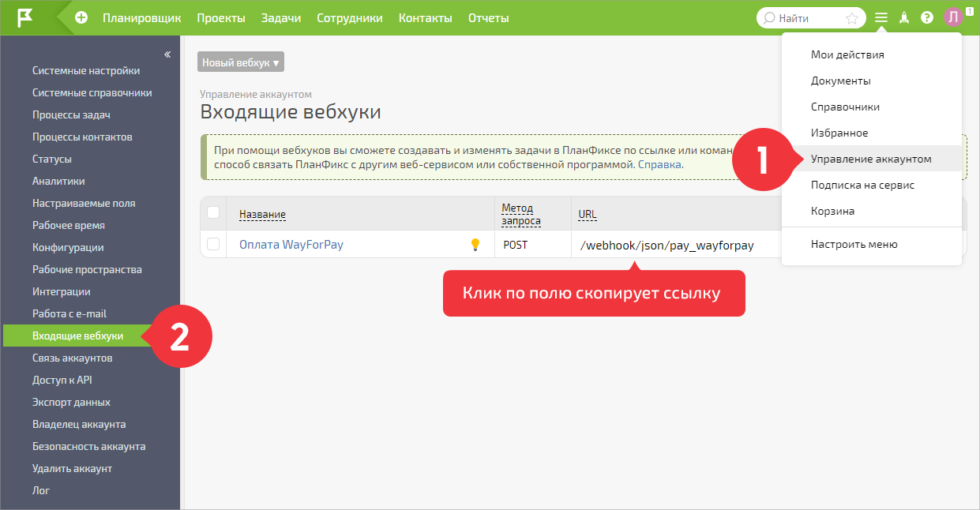This screenshot has width=980, height=510.
Task: Open Рабочие пространства in sidebar
Action: [x=87, y=269]
